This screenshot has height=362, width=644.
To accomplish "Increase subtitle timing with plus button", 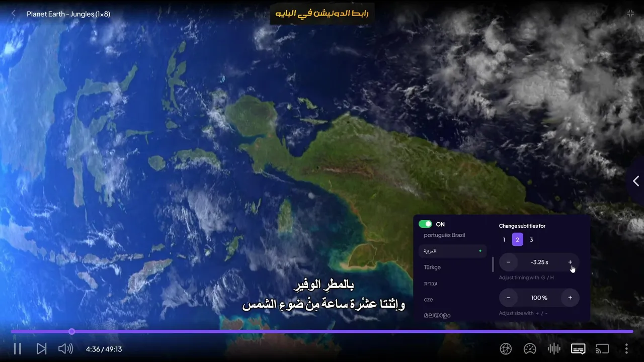I will point(570,262).
